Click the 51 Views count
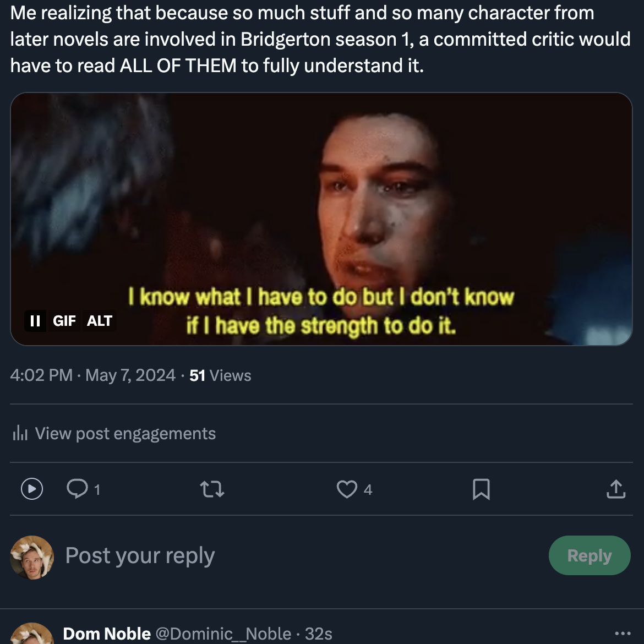644x644 pixels. point(220,375)
